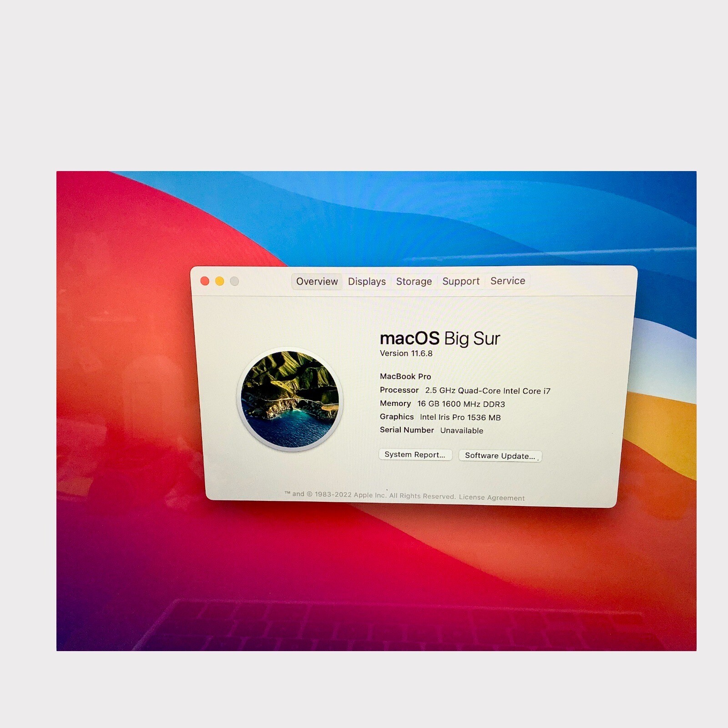The width and height of the screenshot is (728, 728).
Task: Click the MacBook Pro model name
Action: (x=405, y=376)
